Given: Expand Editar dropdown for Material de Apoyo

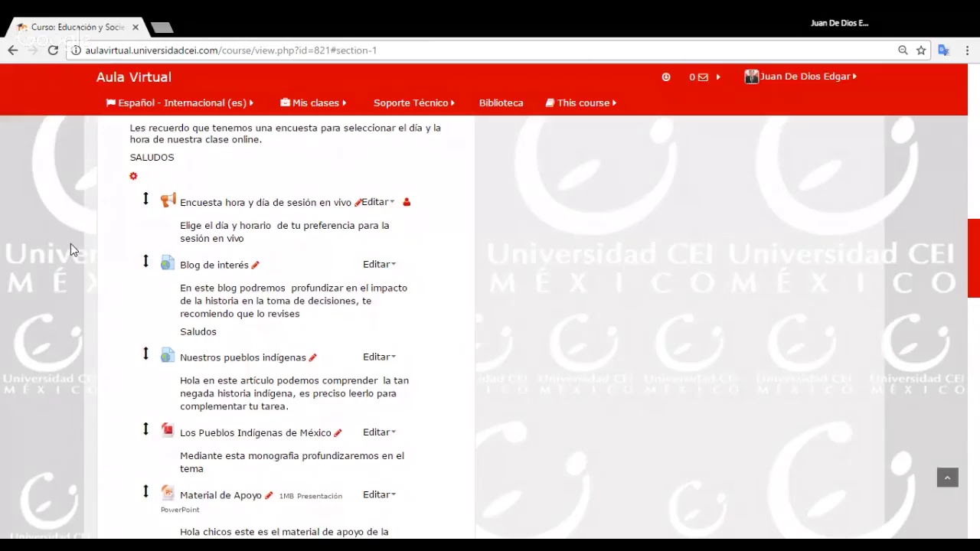Looking at the screenshot, I should [x=379, y=494].
